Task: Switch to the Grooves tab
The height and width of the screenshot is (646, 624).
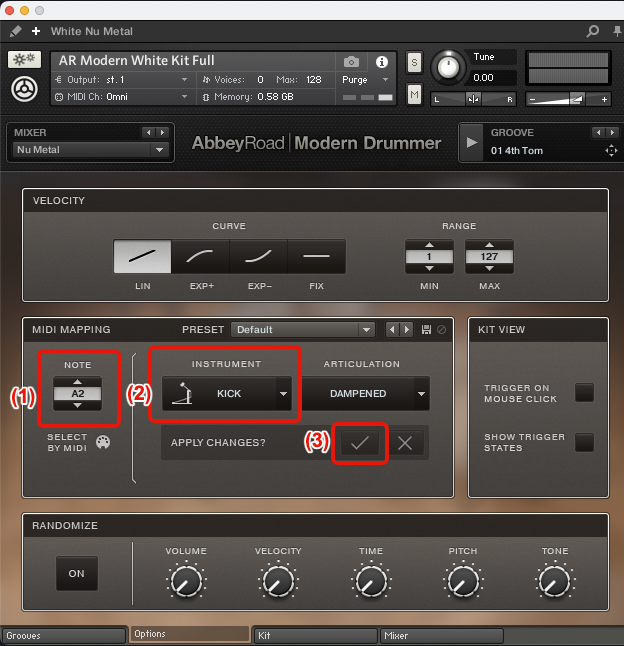Action: pyautogui.click(x=63, y=635)
